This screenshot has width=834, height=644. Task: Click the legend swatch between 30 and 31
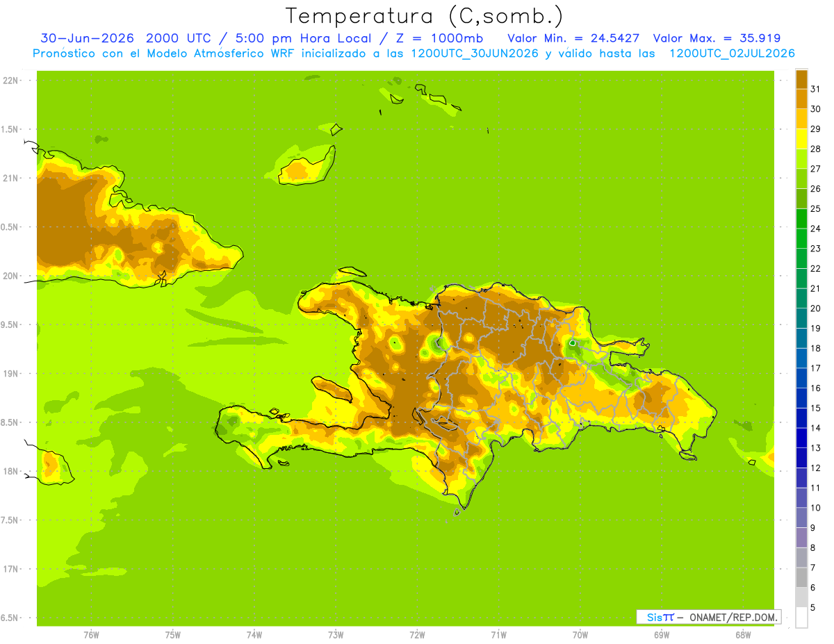[x=801, y=99]
